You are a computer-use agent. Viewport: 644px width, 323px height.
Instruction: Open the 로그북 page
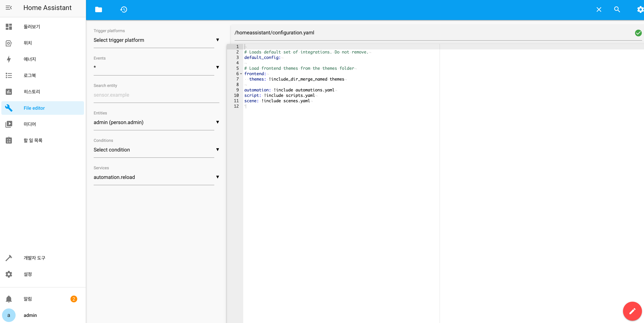pyautogui.click(x=43, y=76)
